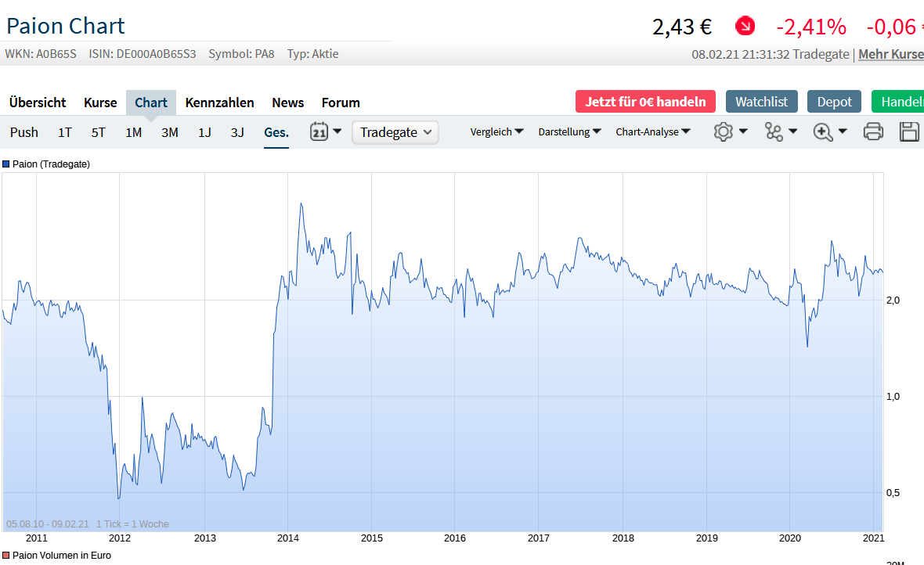The width and height of the screenshot is (924, 565).
Task: Click the red Paion Volumen legend swatch
Action: (x=6, y=555)
